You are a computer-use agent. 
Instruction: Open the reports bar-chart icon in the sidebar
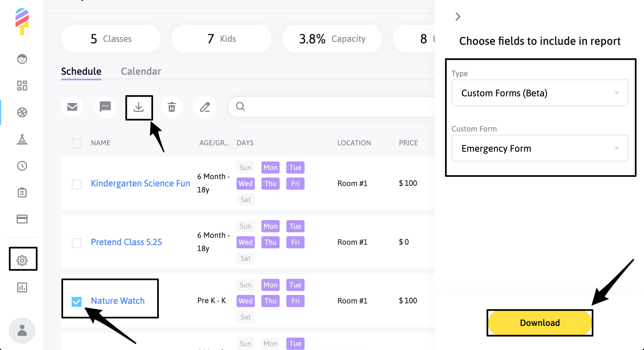[x=22, y=287]
